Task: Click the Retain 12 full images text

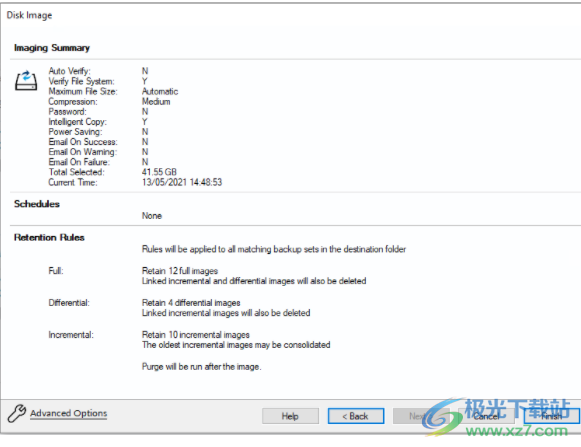Action: 180,271
